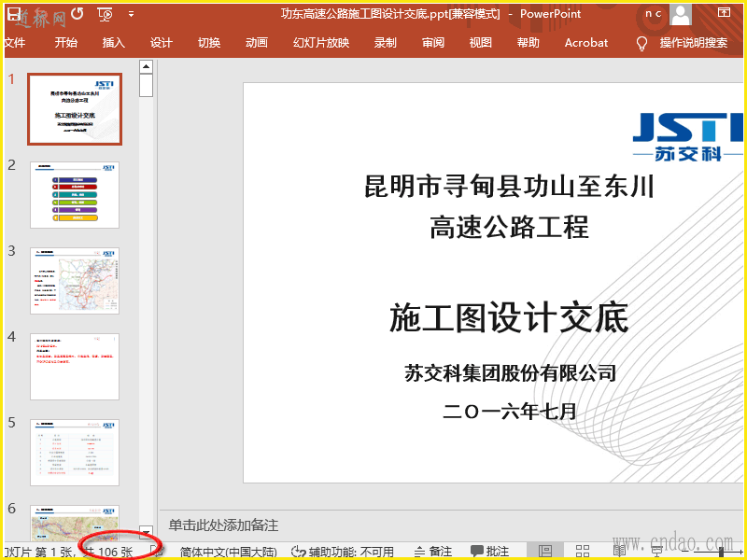Toggle the 备注 notes pane
Viewport: 747px width, 560px height.
432,552
